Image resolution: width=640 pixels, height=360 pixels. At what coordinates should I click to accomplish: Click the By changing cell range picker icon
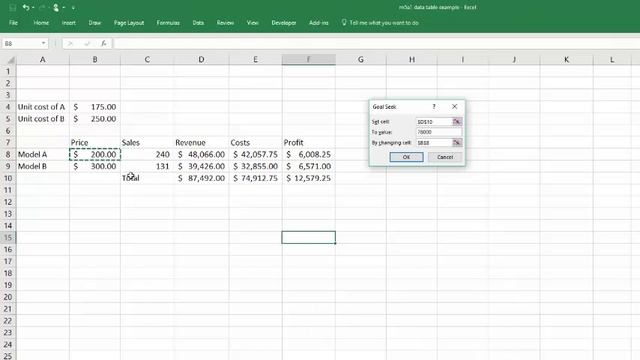(457, 142)
